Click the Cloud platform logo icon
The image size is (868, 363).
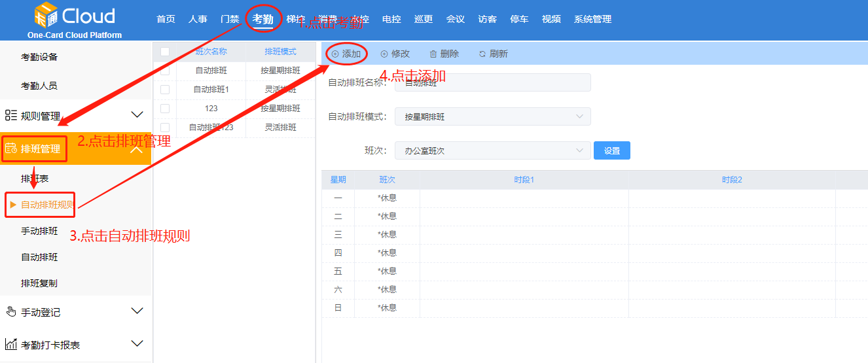click(46, 15)
